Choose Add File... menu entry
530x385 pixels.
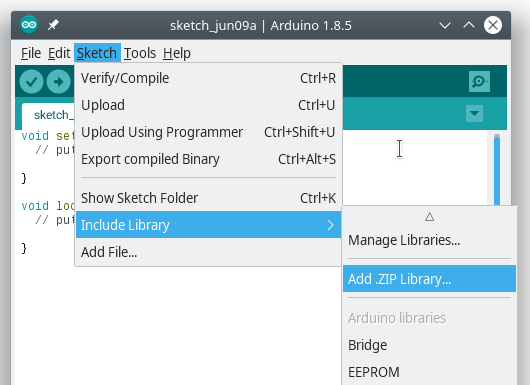pyautogui.click(x=209, y=252)
